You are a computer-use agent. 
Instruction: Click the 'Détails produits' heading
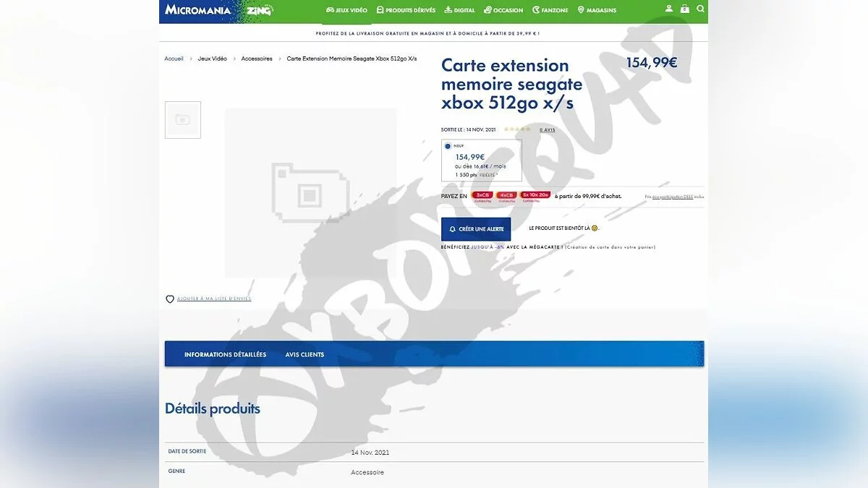point(213,408)
